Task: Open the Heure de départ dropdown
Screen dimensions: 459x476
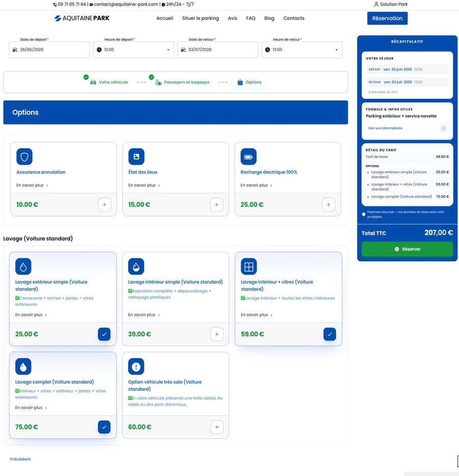Action: pos(133,49)
